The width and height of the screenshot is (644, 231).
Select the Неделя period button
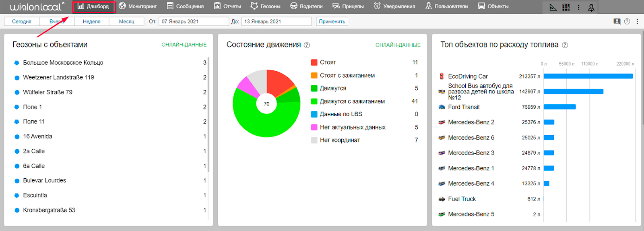click(x=91, y=21)
